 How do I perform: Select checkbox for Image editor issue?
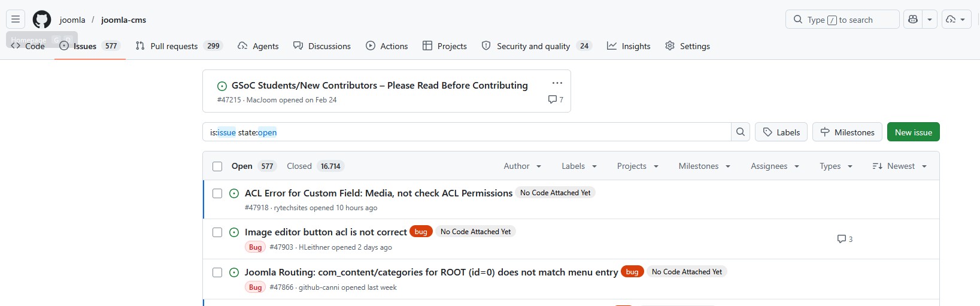point(217,232)
